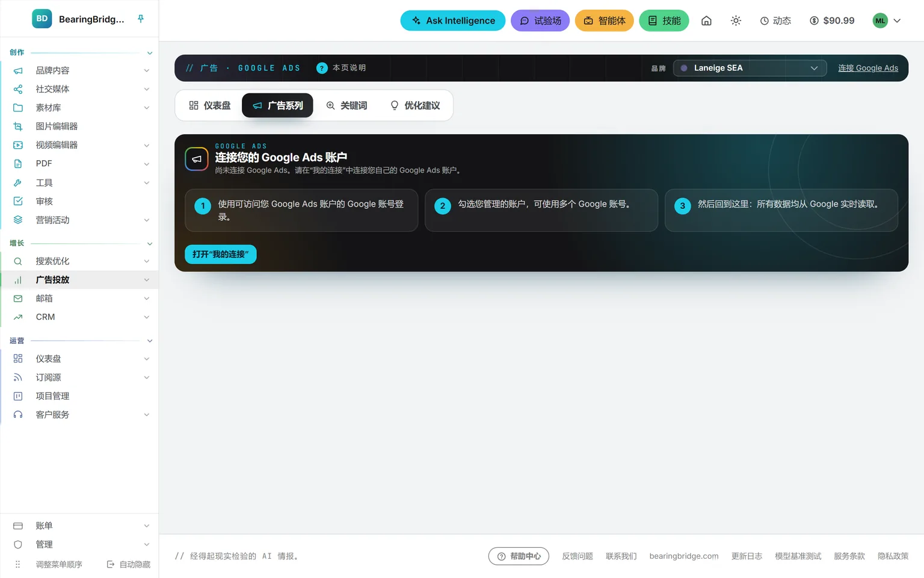The height and width of the screenshot is (578, 924).
Task: Follow the bearingbridge.com footer link
Action: click(684, 556)
